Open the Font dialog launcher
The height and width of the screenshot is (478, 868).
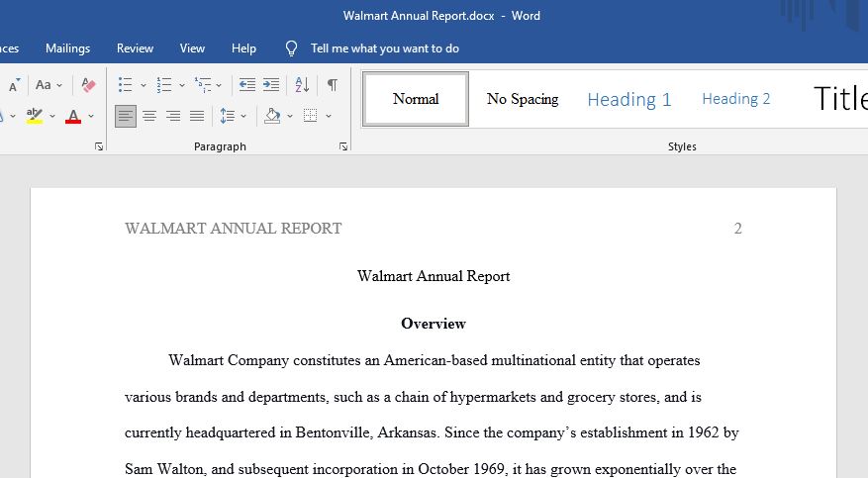tap(99, 146)
